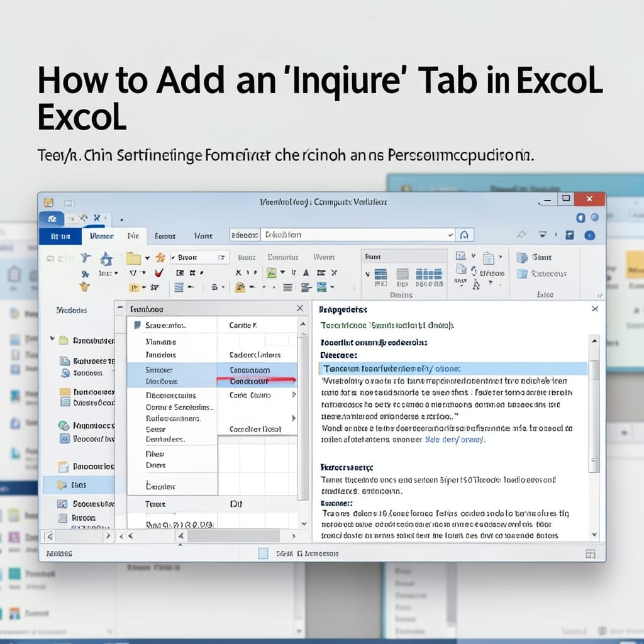Open the arrow beside the green picture icon
Viewport: 644px width, 644px height.
(282, 272)
